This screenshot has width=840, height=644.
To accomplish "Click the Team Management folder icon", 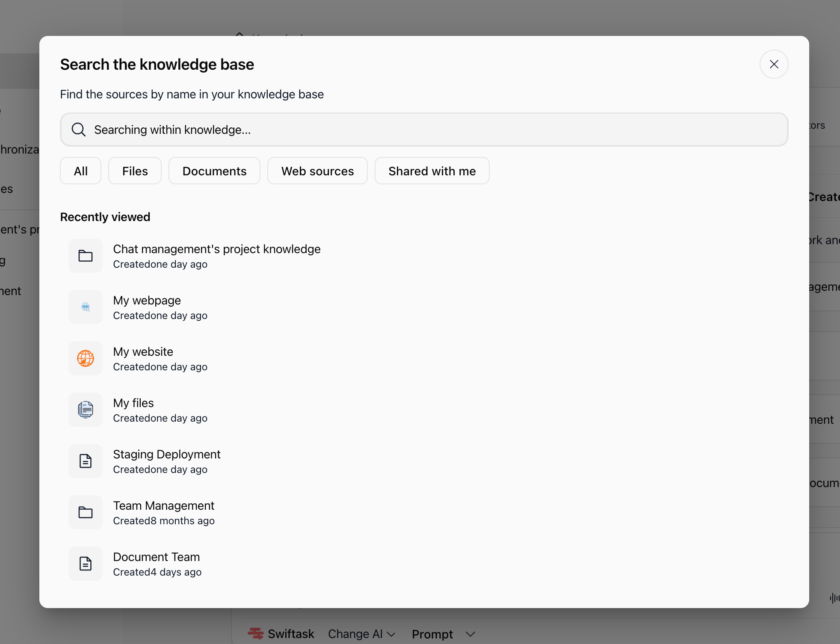I will (x=86, y=512).
